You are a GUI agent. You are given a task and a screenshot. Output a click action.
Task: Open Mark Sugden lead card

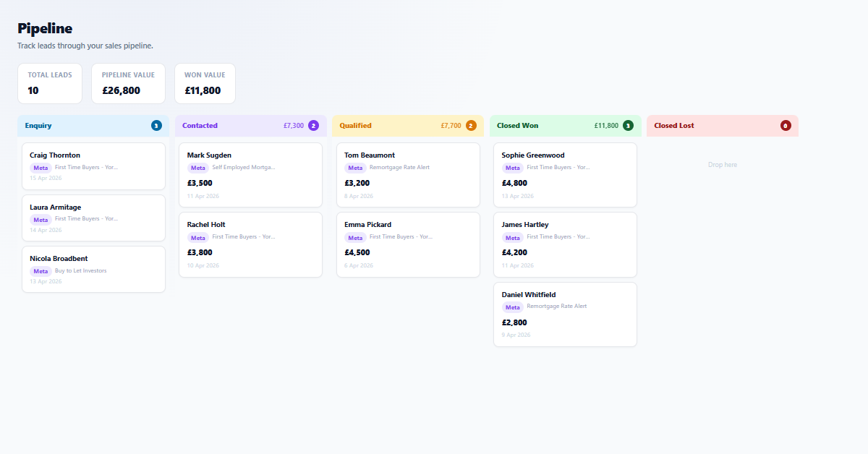tap(250, 175)
